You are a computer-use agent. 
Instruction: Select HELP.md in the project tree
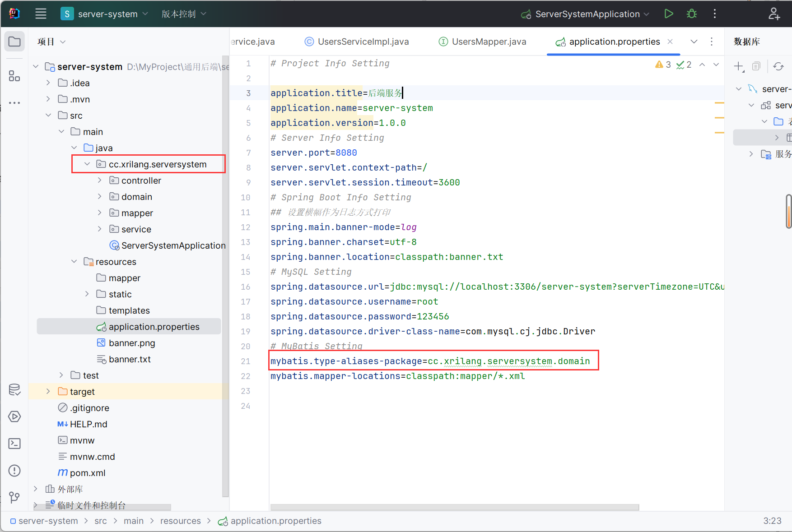pyautogui.click(x=83, y=424)
